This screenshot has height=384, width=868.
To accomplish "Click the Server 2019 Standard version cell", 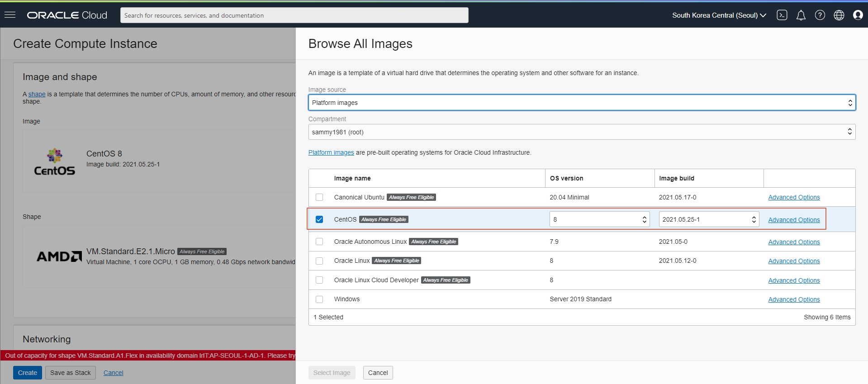I will tap(580, 299).
